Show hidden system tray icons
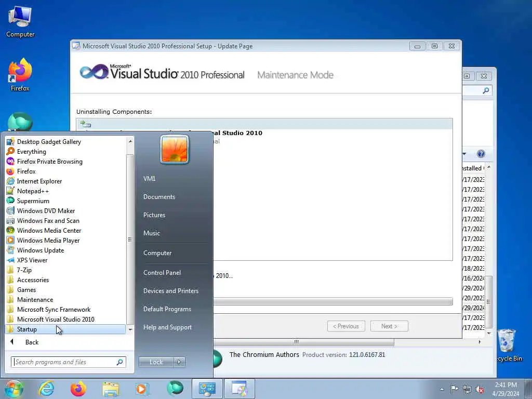Screen dimensions: 532x399 [442, 389]
